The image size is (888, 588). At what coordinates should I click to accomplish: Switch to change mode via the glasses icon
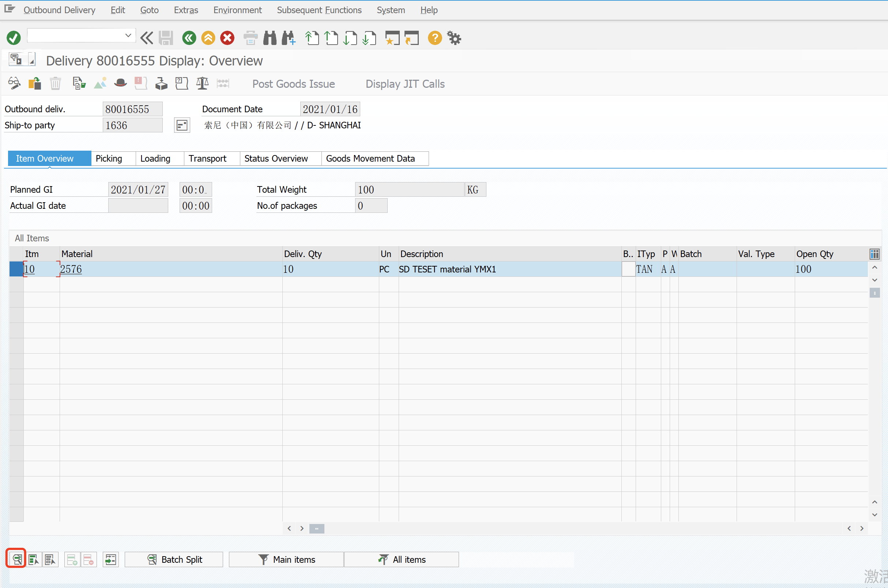14,83
